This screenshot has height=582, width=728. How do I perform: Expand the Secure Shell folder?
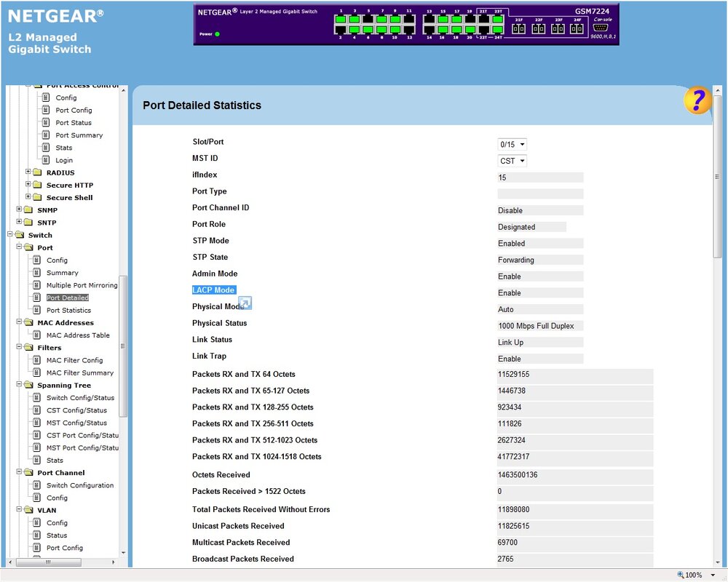tap(28, 196)
